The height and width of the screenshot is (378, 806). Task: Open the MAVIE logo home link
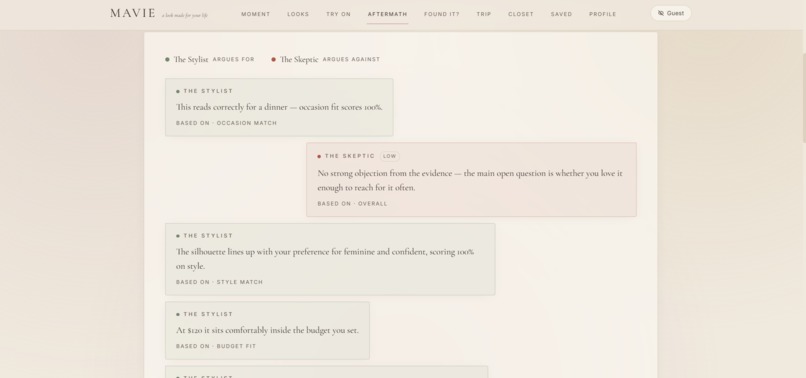pos(133,13)
